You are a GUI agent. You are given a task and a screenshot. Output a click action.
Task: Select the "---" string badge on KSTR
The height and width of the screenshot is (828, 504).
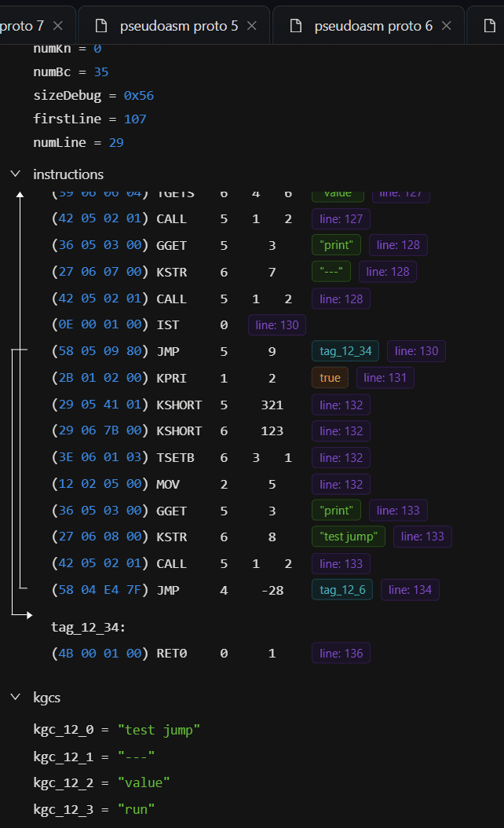[x=331, y=272]
